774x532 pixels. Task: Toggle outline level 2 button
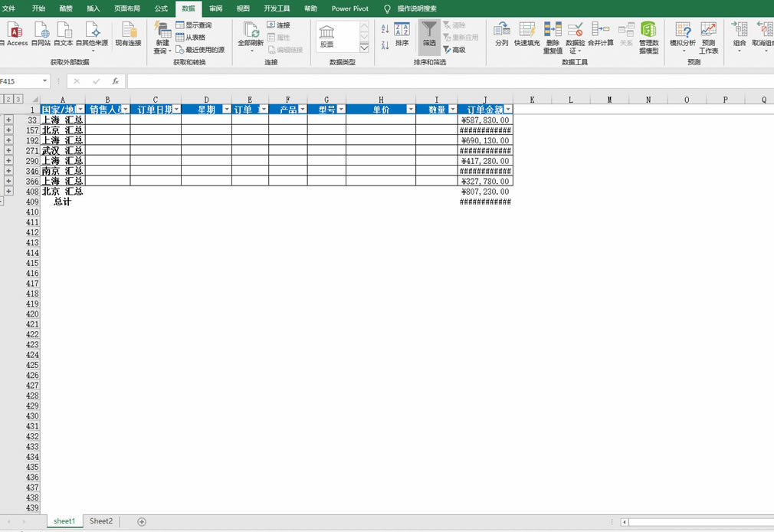coord(9,100)
